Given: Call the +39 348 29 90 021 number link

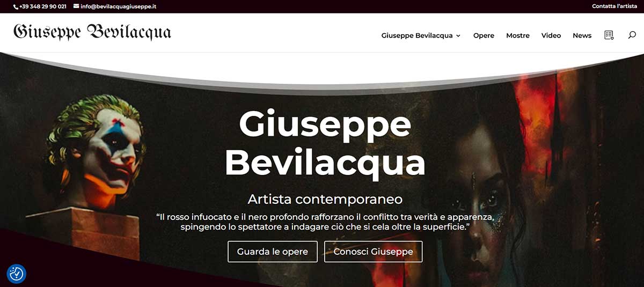Looking at the screenshot, I should [43, 6].
